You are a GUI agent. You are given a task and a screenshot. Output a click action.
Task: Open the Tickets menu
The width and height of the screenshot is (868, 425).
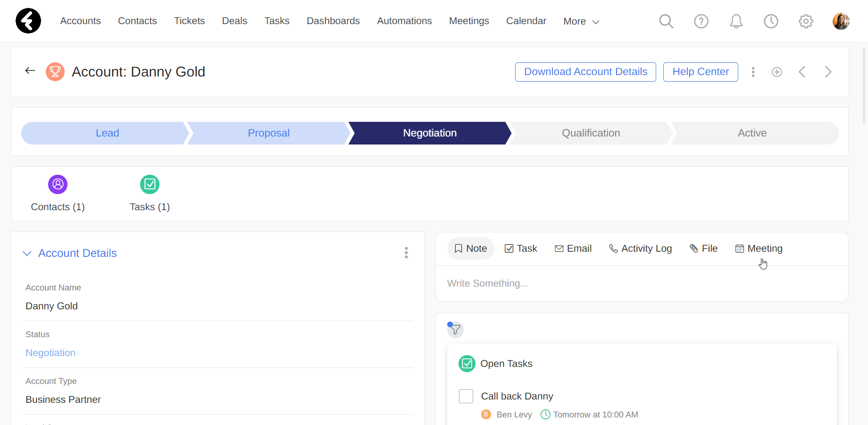190,21
